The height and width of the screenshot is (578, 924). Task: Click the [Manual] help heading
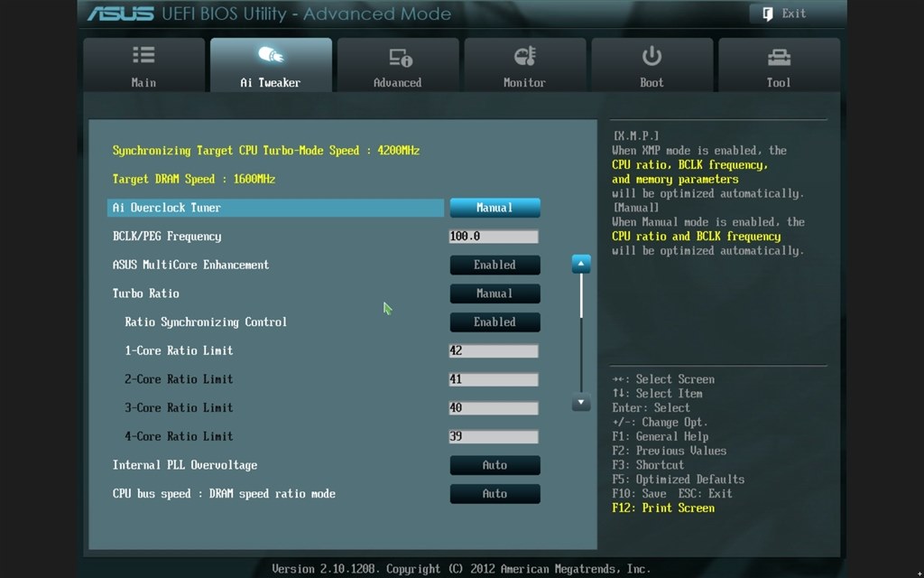coord(636,208)
